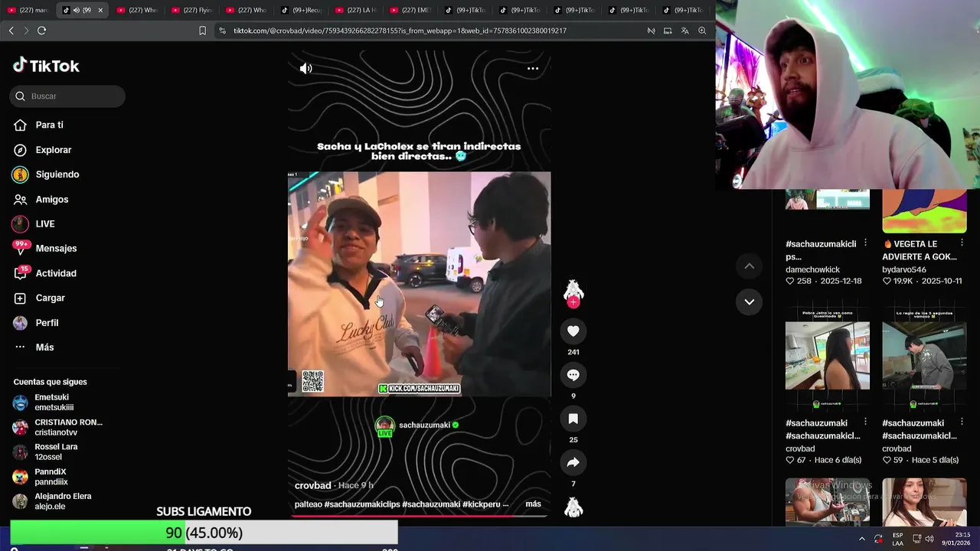Open Alejandro Elera followed account
980x551 pixels.
pyautogui.click(x=61, y=501)
